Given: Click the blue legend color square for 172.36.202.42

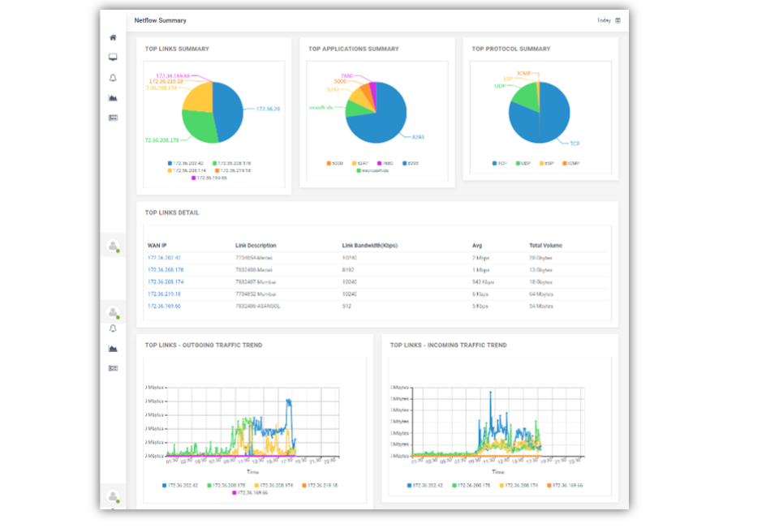Looking at the screenshot, I should [165, 483].
